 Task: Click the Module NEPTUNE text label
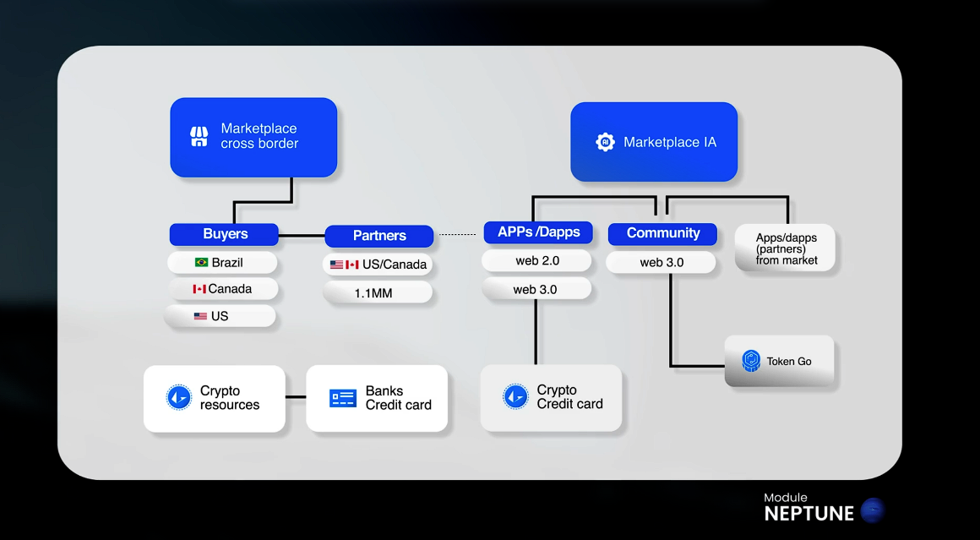(808, 507)
